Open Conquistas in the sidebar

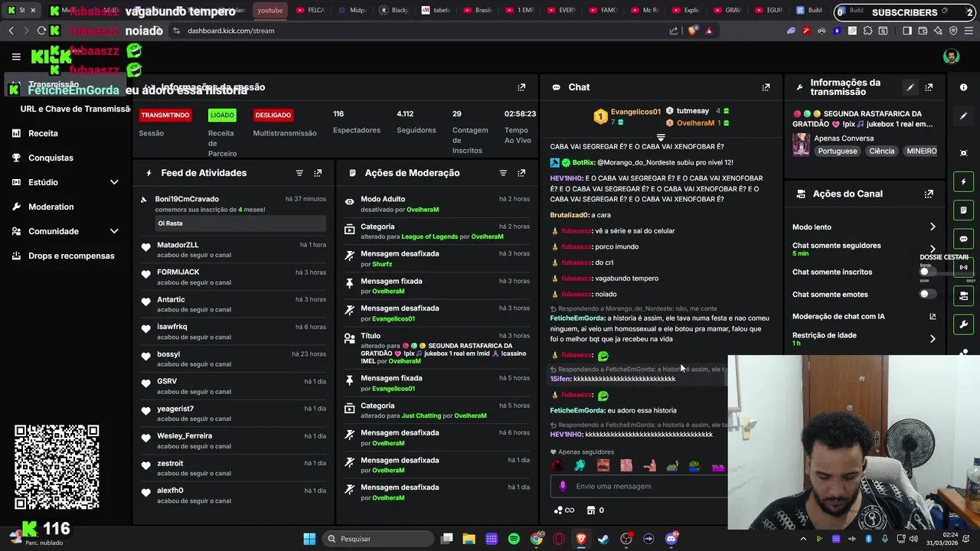tap(51, 158)
